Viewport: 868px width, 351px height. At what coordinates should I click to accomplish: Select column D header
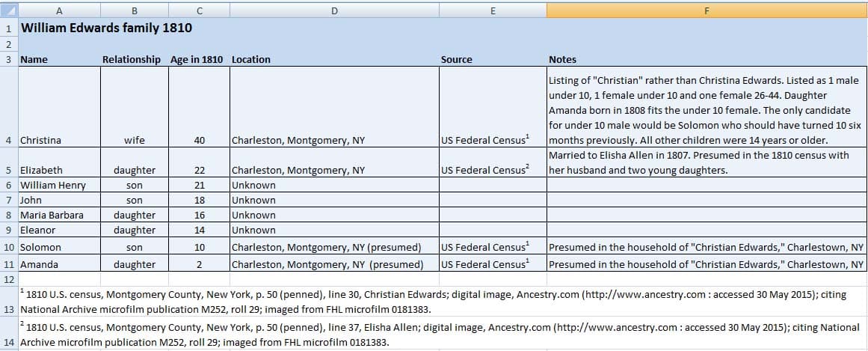tap(333, 10)
